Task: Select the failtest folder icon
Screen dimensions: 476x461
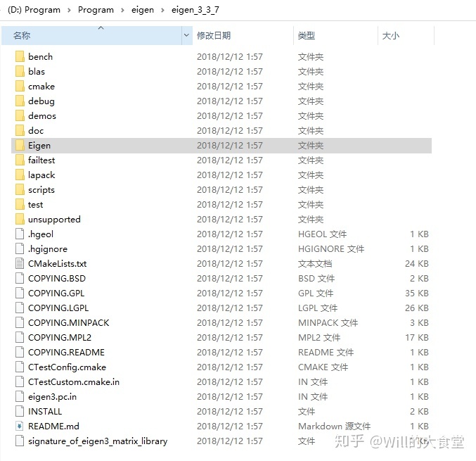Action: click(20, 160)
